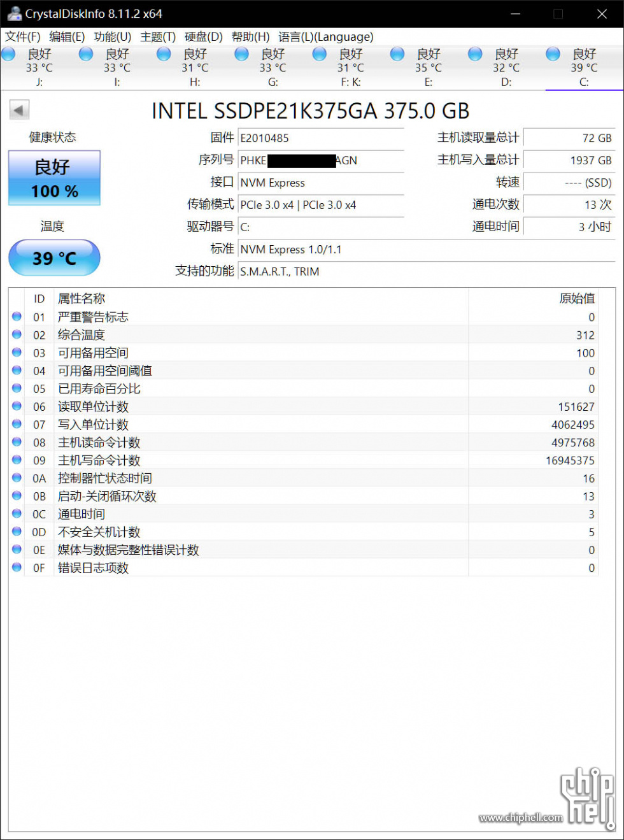Select attribute row 08 主机读命令计数
This screenshot has height=840, width=624.
303,442
